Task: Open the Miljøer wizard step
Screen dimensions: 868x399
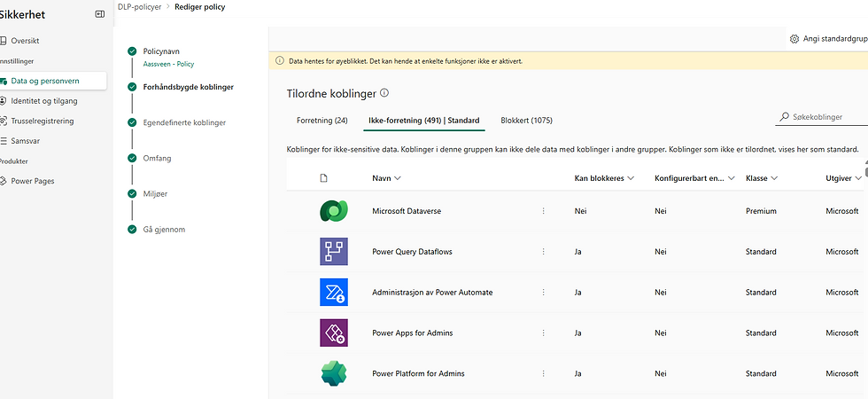Action: coord(156,193)
